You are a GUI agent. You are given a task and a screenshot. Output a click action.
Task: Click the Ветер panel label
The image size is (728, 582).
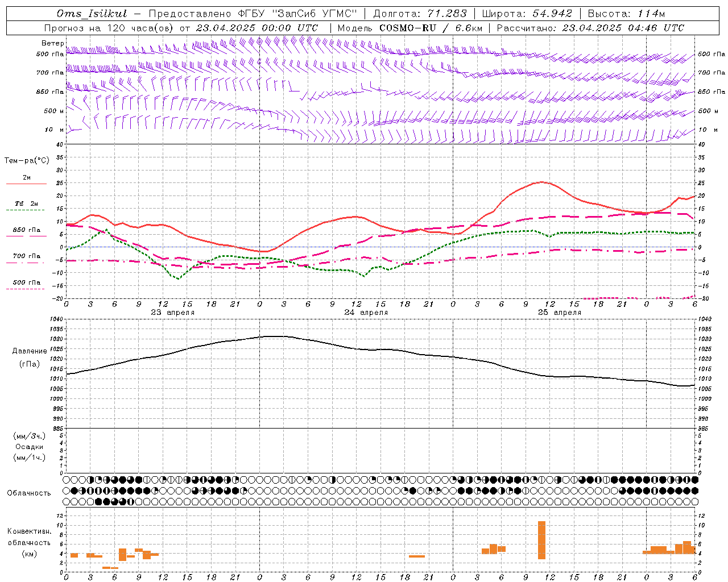[53, 43]
